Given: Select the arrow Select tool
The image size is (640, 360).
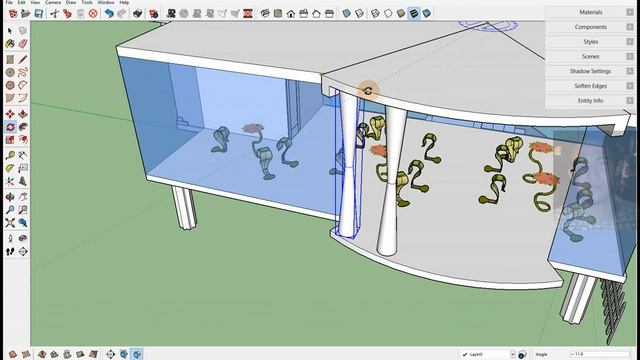Looking at the screenshot, I should pos(10,31).
